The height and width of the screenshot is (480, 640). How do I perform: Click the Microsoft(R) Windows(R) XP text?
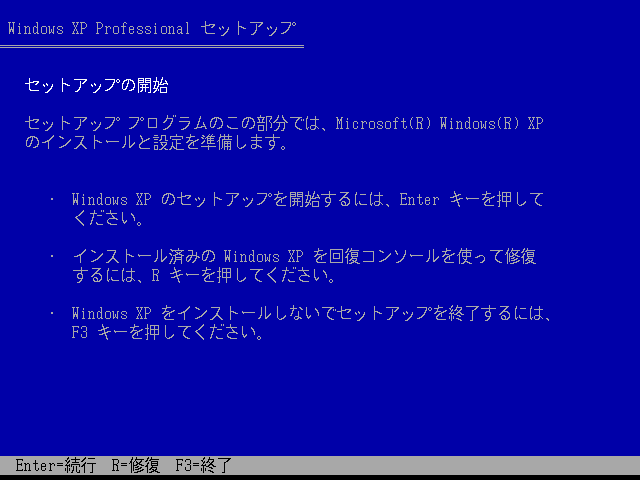tap(439, 123)
